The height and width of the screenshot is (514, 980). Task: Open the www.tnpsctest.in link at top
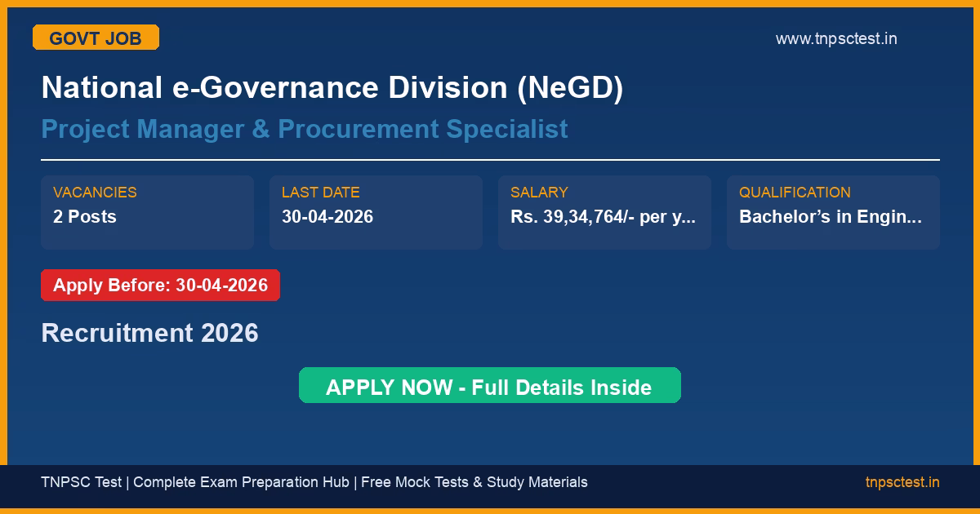(835, 38)
